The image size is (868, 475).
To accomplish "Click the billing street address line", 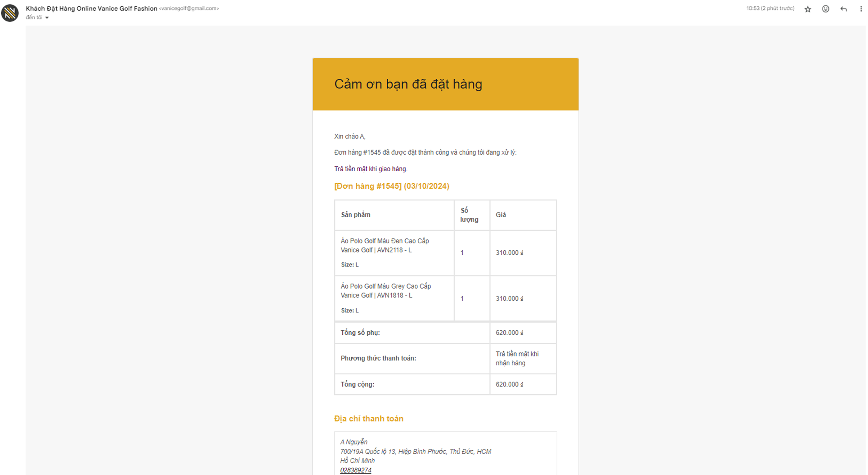I will [x=415, y=452].
